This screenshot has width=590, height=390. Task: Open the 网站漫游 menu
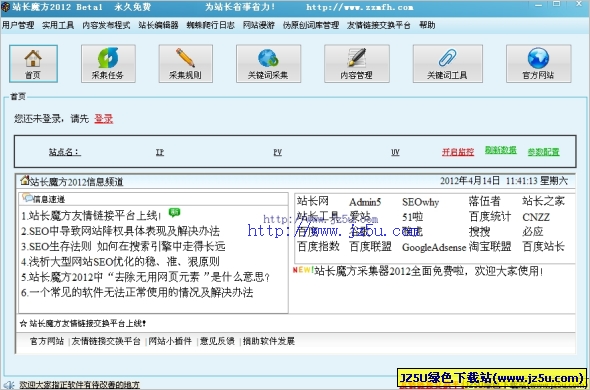(x=259, y=25)
